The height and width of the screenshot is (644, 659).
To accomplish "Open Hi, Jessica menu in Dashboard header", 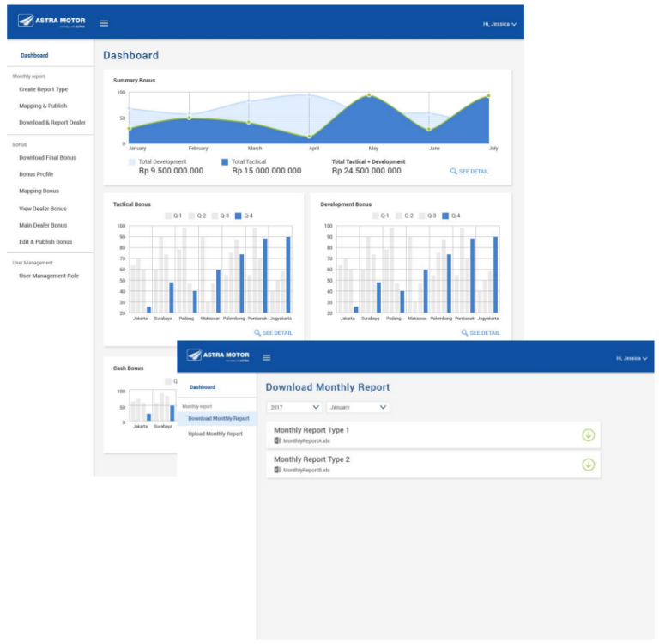I will coord(499,24).
